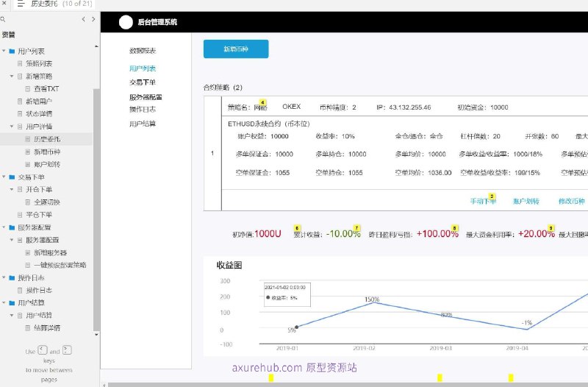Viewport: 588px width, 387px height.
Task: Click the 合约策略 (2) heading
Action: (x=223, y=88)
